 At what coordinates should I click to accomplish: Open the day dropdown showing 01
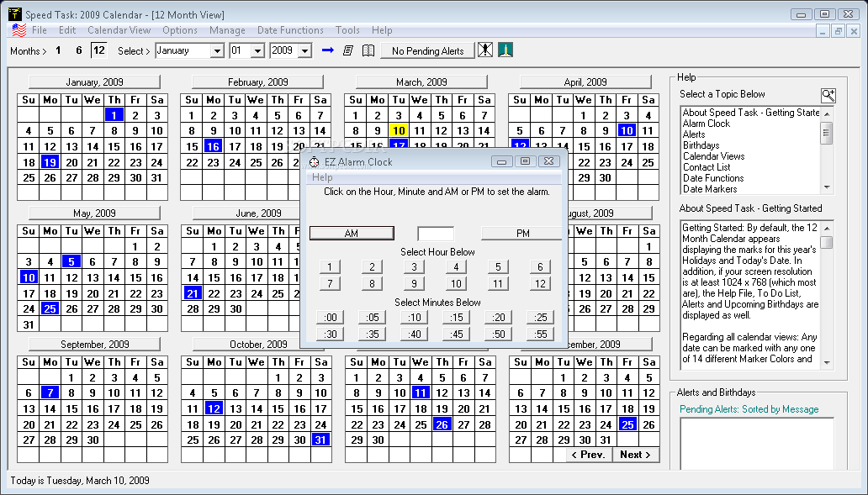(257, 51)
